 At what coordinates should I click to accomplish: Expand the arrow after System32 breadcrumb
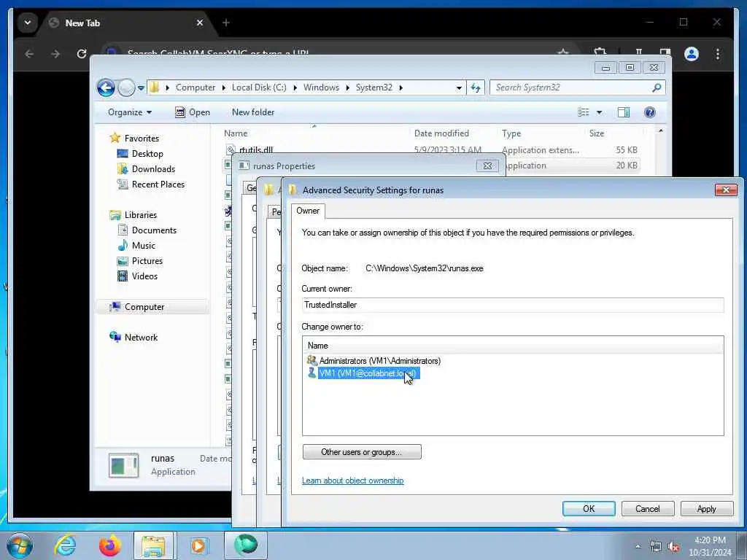400,87
